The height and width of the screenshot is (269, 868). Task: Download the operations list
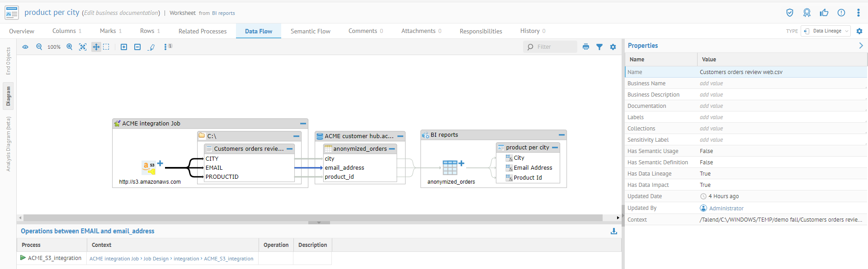point(614,231)
